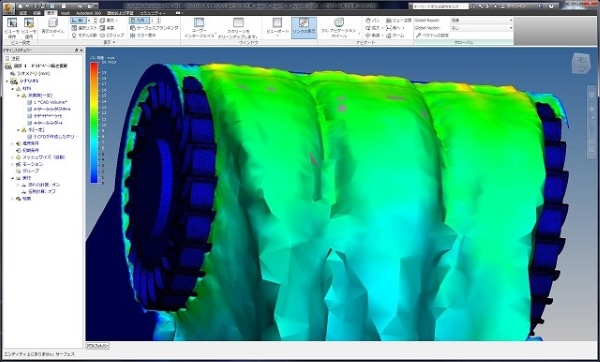Open the Community (コミュニティー) ribbon tab
This screenshot has height=362, width=600.
153,13
